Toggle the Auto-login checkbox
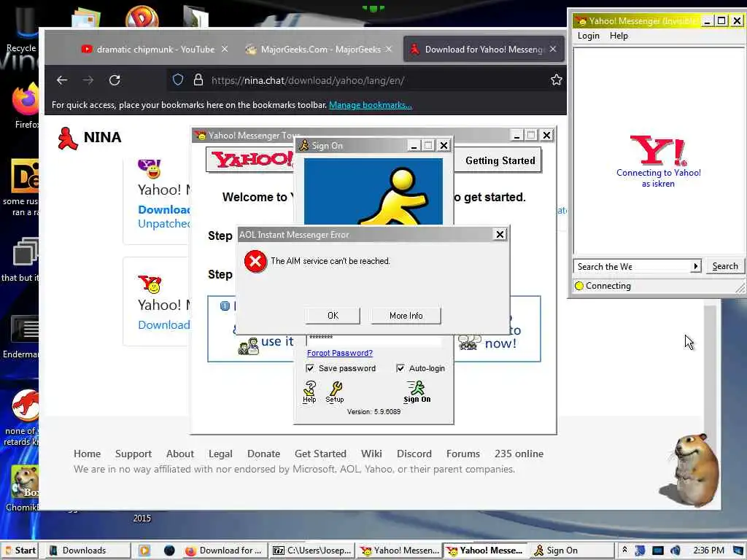Screen dimensions: 747x560 [x=400, y=368]
